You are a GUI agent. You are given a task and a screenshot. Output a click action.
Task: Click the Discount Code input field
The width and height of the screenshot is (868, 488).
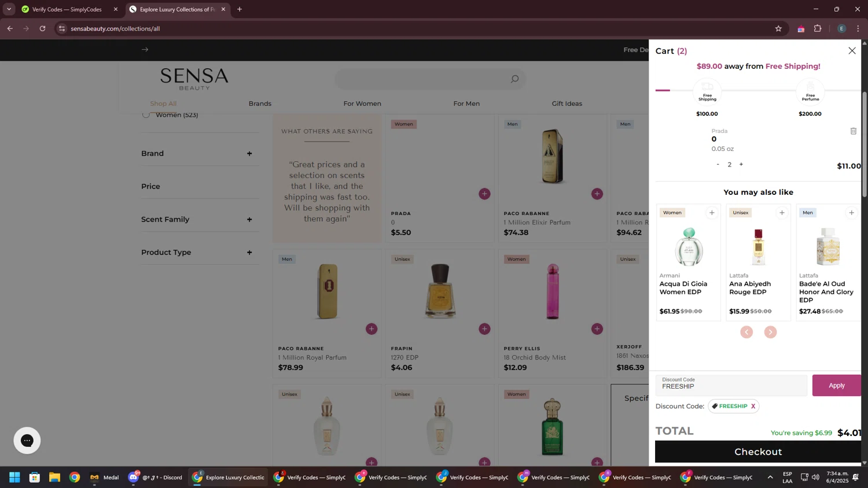[731, 385]
